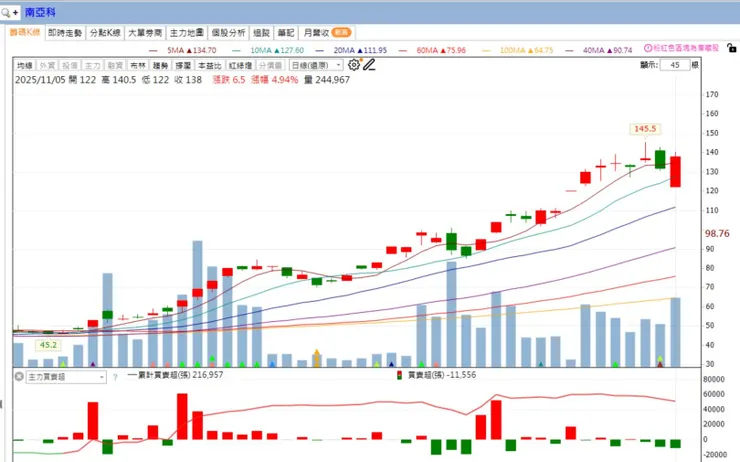Image resolution: width=740 pixels, height=462 pixels.
Task: Toggle the 紅綠燈 indicator
Action: (x=240, y=66)
